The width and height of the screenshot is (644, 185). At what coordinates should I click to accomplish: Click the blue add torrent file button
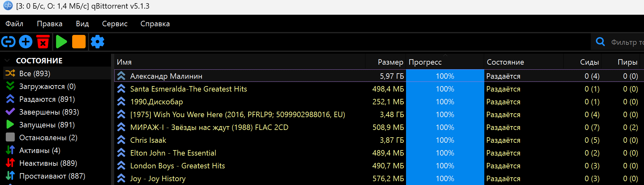pyautogui.click(x=26, y=42)
